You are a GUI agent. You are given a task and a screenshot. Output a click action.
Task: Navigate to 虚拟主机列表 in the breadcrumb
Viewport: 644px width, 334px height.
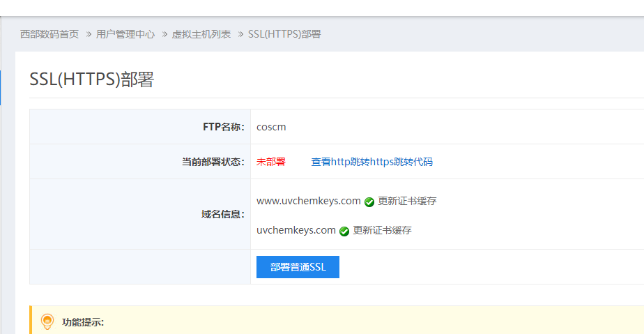pyautogui.click(x=201, y=34)
